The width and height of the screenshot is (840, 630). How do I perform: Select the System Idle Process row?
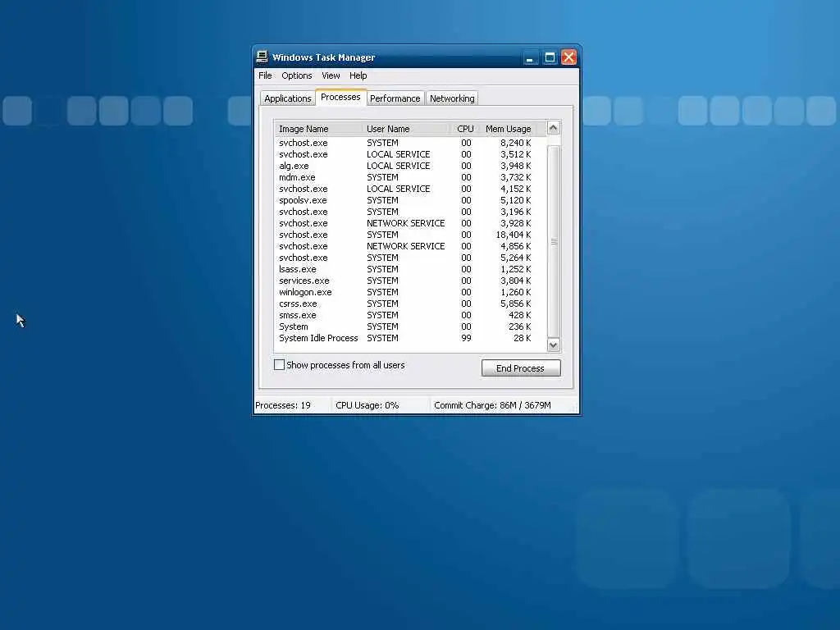point(405,339)
